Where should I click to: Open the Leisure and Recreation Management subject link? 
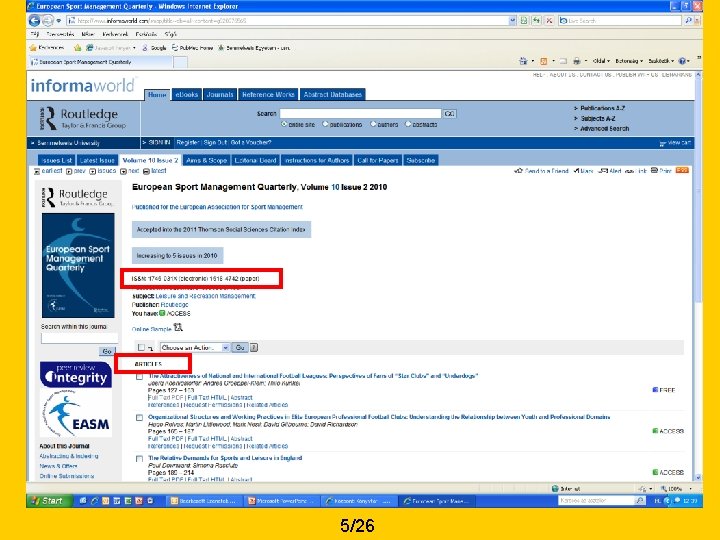206,296
